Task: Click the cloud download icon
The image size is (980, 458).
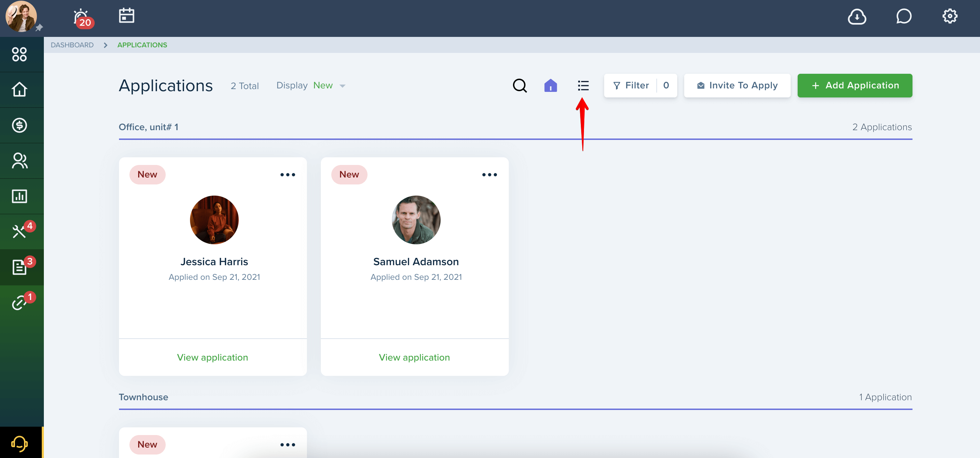Action: (857, 17)
